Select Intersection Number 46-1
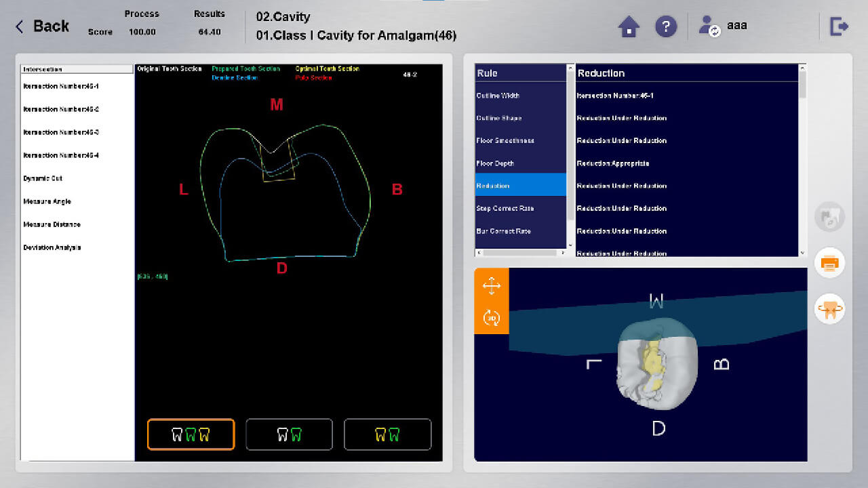868x488 pixels. pyautogui.click(x=61, y=87)
